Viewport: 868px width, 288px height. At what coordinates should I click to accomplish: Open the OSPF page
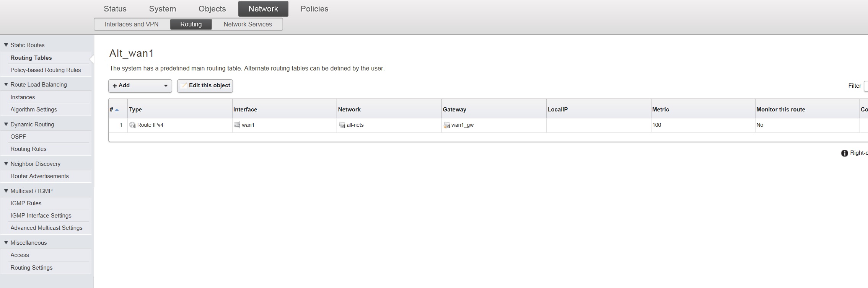pyautogui.click(x=18, y=137)
